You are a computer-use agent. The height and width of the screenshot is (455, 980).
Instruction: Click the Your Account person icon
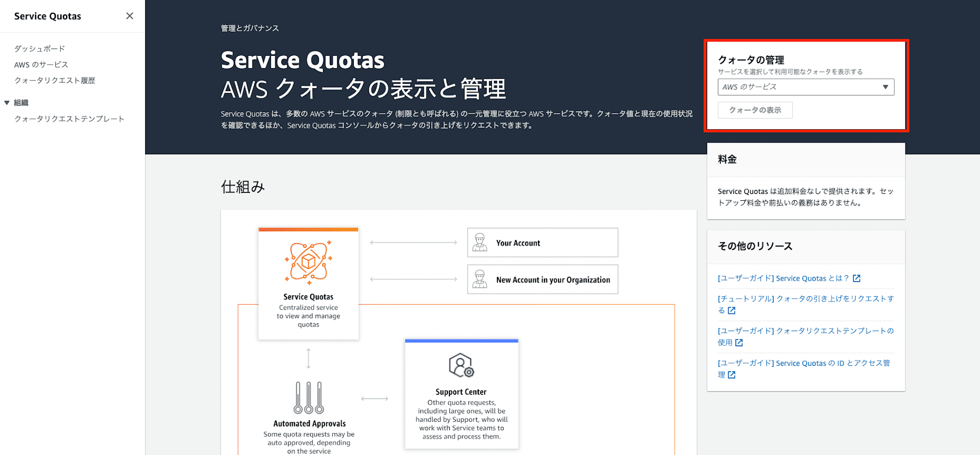click(x=480, y=242)
